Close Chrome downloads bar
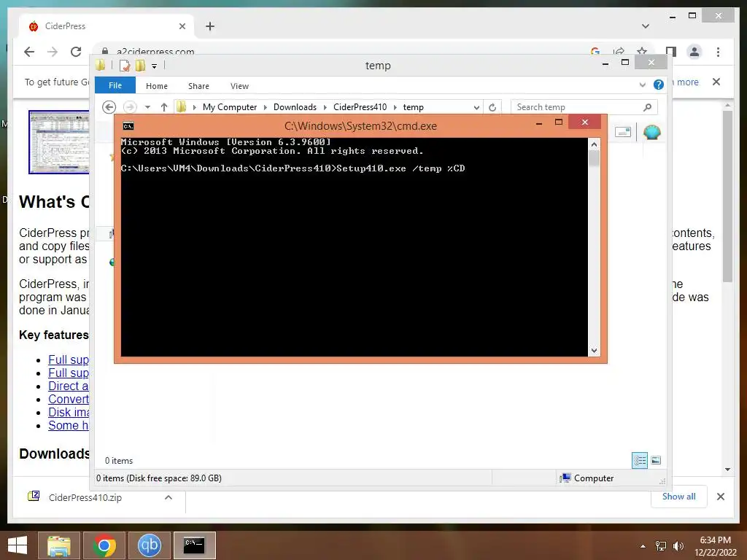The width and height of the screenshot is (747, 560). point(721,497)
